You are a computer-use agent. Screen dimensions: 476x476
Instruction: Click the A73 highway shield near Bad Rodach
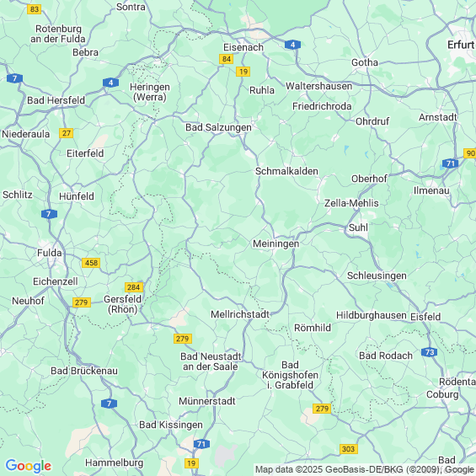[x=430, y=352]
